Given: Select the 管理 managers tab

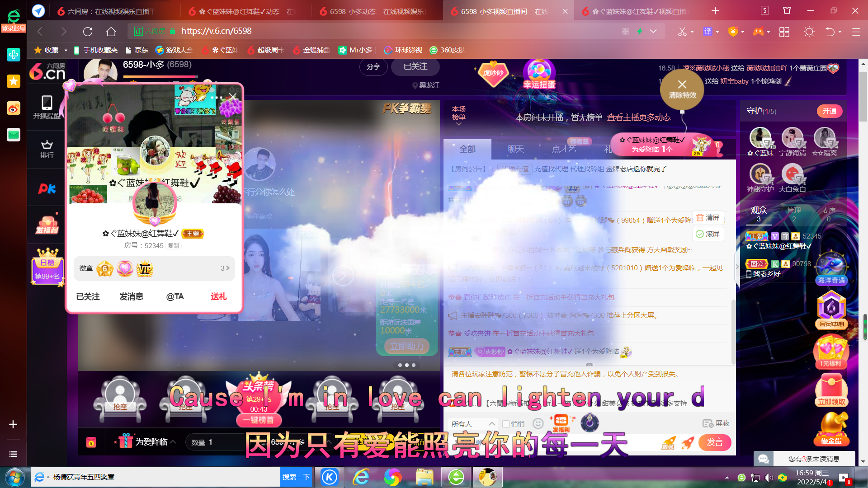Looking at the screenshot, I should (794, 214).
